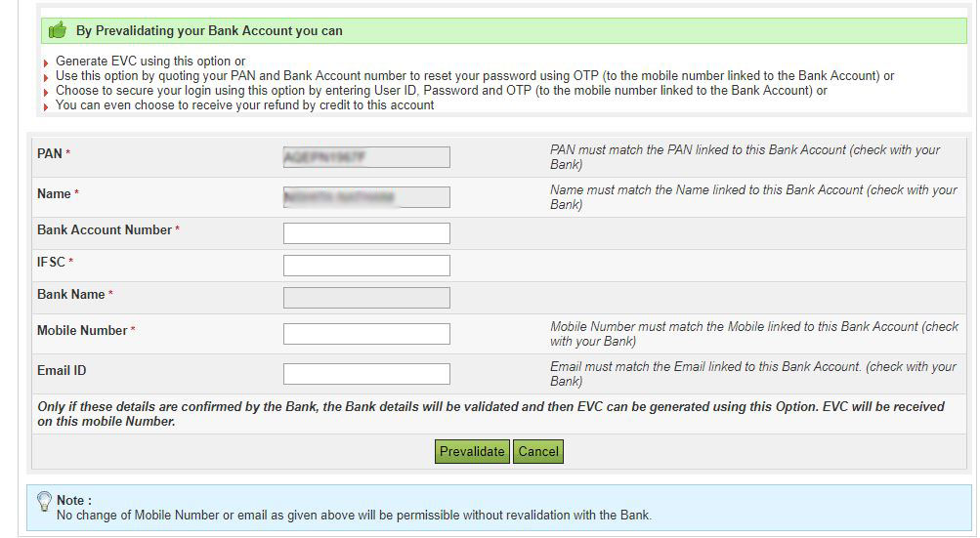Image resolution: width=980 pixels, height=538 pixels.
Task: Click into the IFSC input box
Action: [366, 266]
